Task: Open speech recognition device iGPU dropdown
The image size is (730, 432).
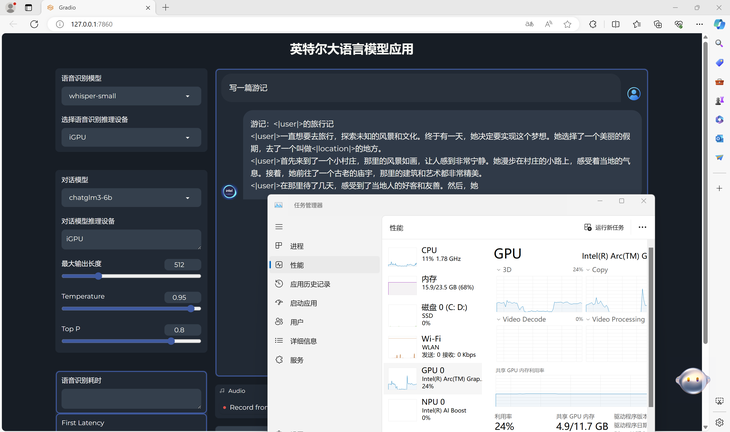Action: (x=131, y=137)
